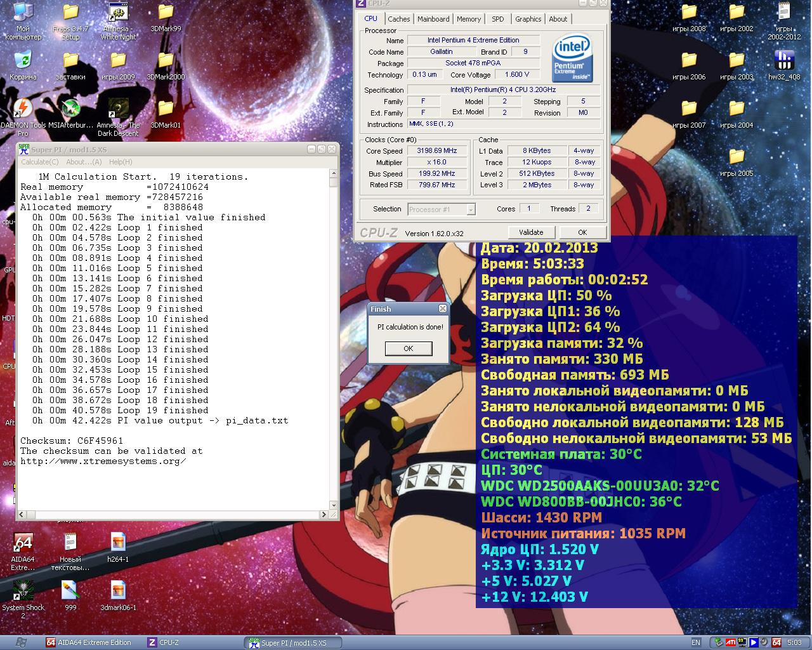Screen dimensions: 812x650
Task: Open the volume speaker tray icon
Action: click(x=764, y=642)
